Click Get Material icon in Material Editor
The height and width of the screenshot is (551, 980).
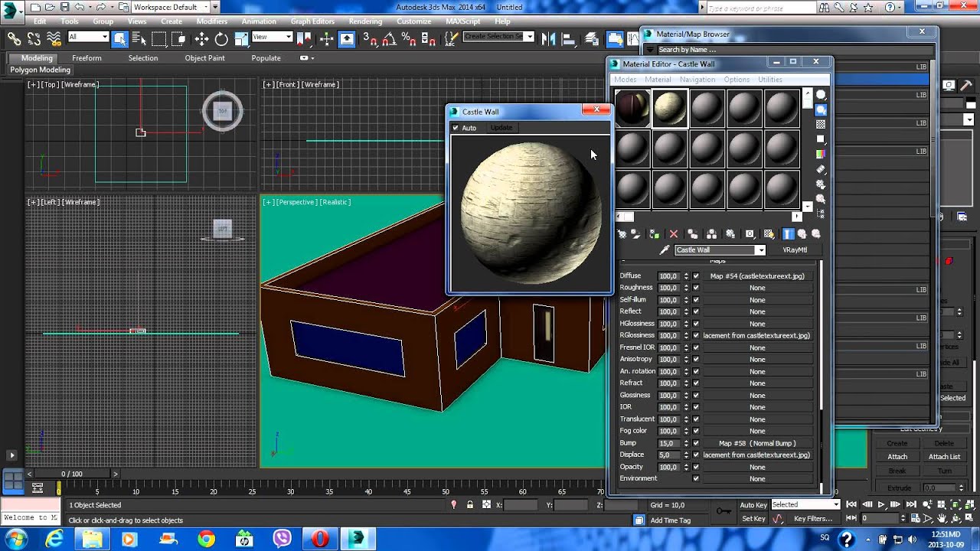pos(622,234)
